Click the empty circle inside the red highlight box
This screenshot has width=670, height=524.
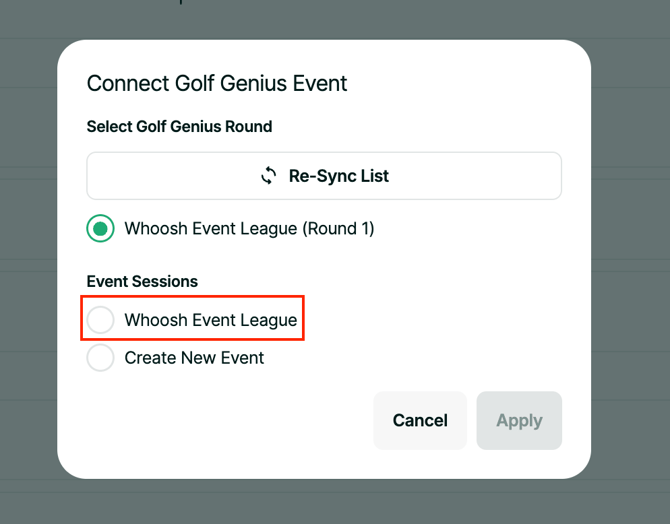[x=100, y=320]
